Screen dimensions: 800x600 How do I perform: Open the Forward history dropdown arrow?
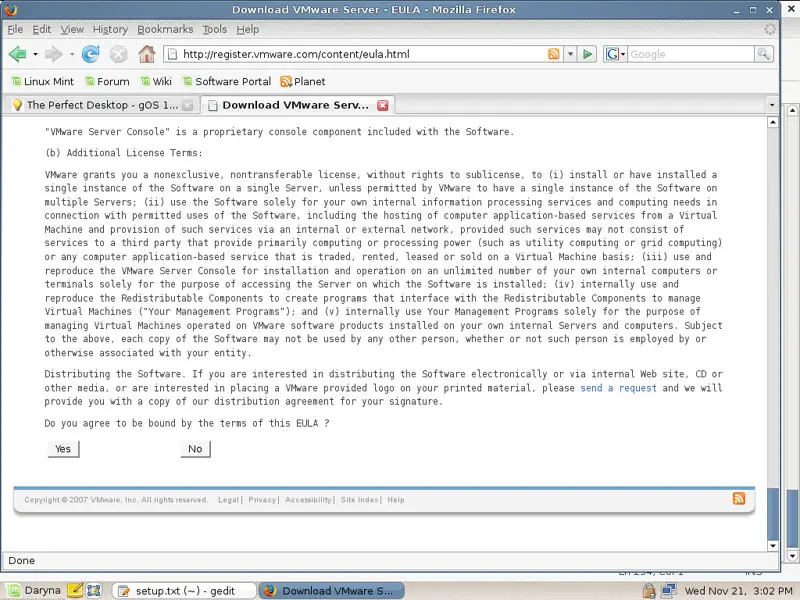pos(72,54)
